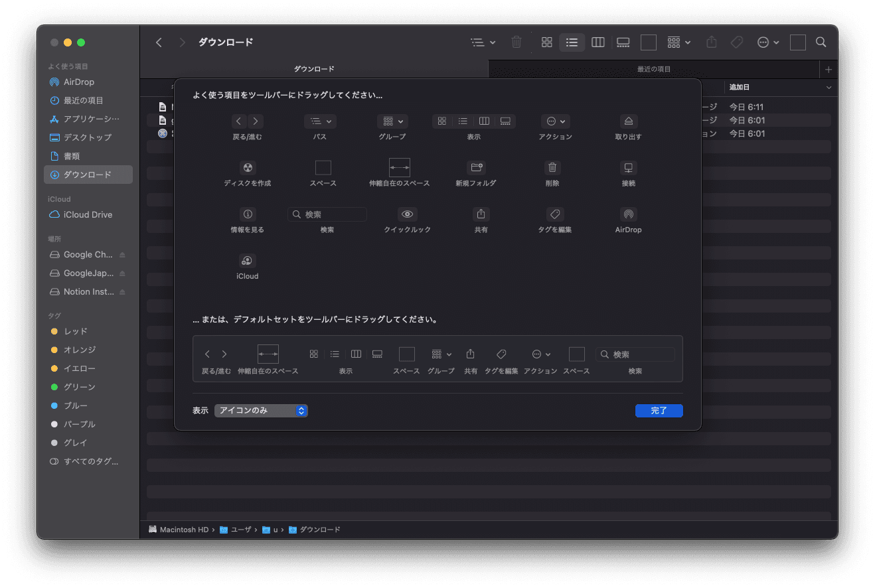Switch to list view in toolbar

[x=572, y=42]
